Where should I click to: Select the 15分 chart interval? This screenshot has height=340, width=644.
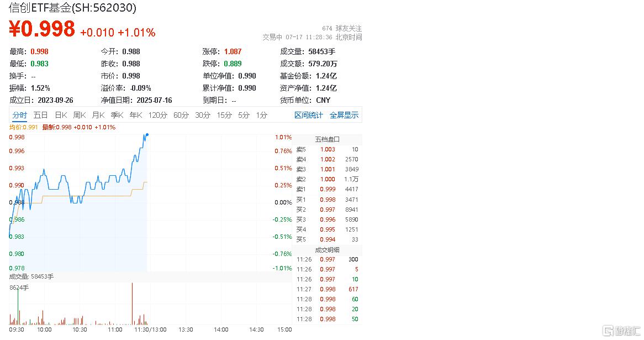pos(224,115)
